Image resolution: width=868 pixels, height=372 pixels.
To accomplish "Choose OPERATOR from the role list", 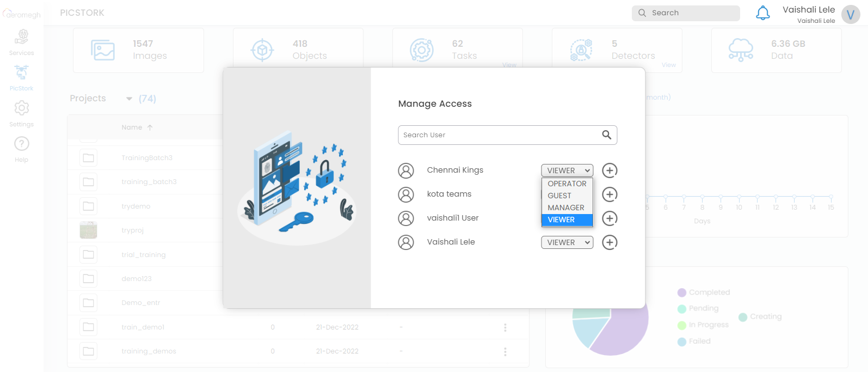I will pos(567,184).
